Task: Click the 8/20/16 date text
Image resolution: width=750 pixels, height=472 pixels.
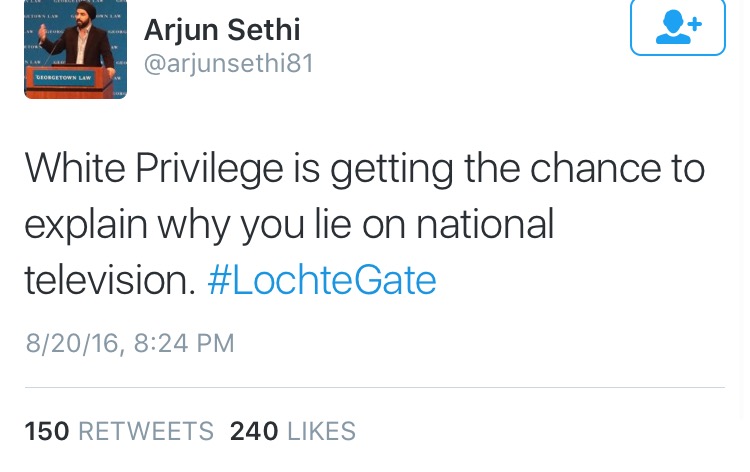Action: [x=73, y=344]
